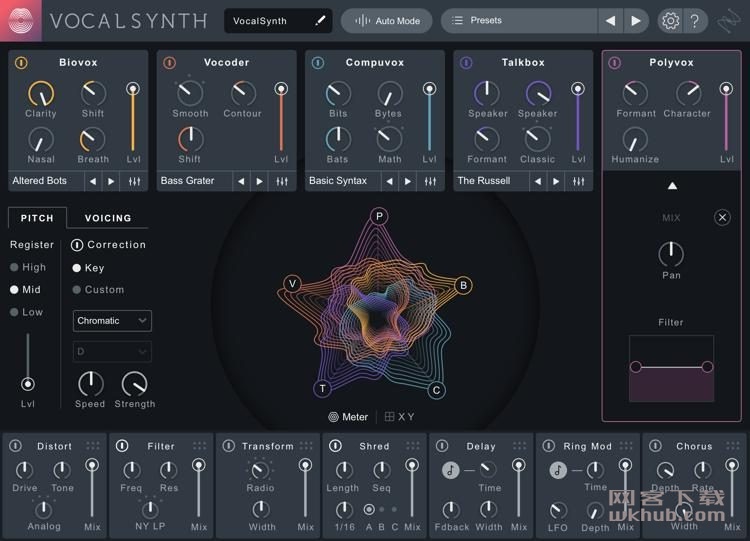Toggle Filter effect power
This screenshot has width=750, height=541.
pos(122,446)
